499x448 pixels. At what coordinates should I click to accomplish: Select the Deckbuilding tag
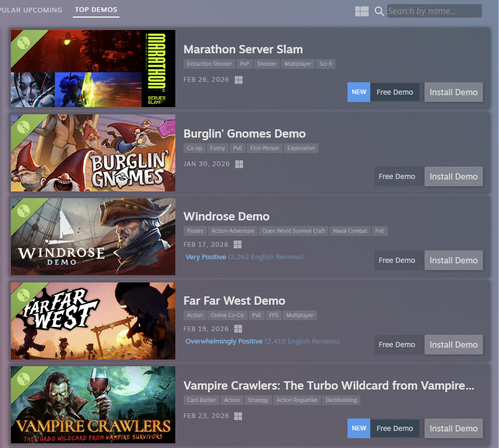point(341,400)
